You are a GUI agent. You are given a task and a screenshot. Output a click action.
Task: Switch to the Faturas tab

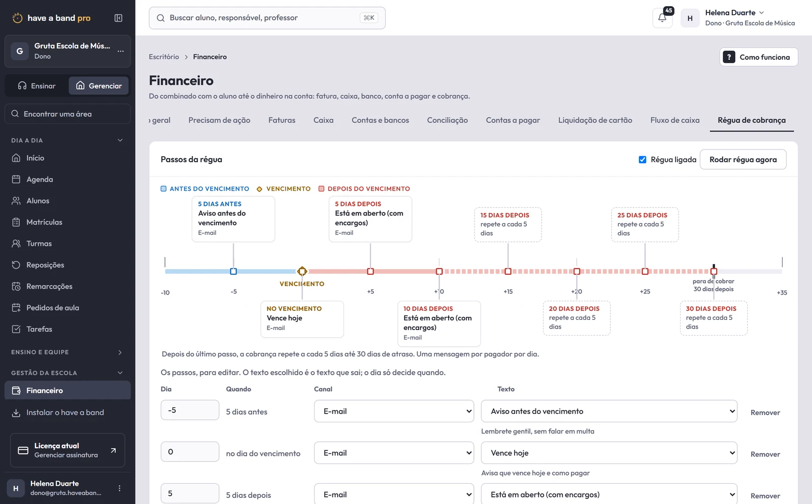click(282, 120)
